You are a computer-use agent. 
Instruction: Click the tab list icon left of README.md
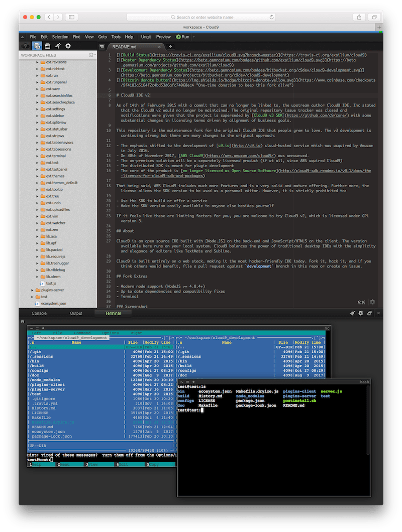click(x=102, y=47)
